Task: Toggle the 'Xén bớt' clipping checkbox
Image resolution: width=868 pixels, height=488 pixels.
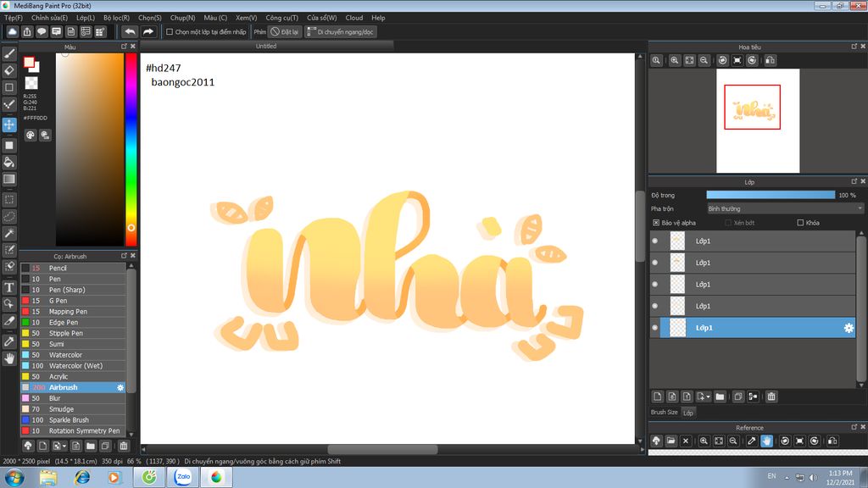Action: coord(728,223)
